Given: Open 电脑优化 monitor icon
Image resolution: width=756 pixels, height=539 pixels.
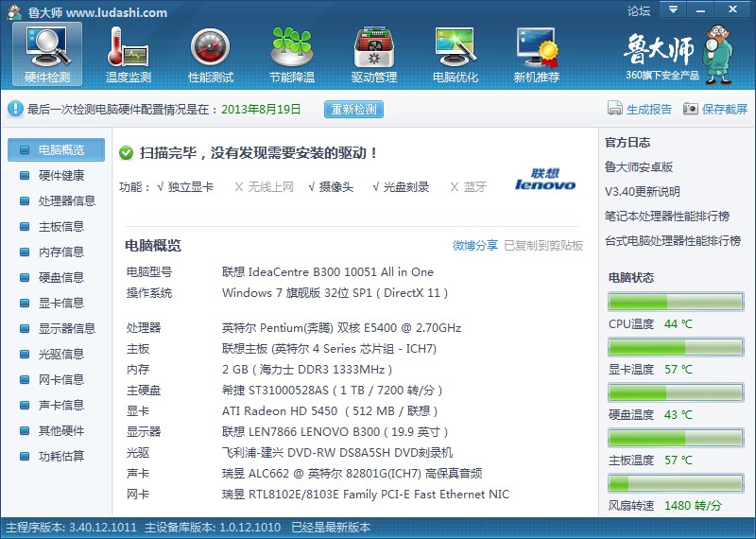Looking at the screenshot, I should [x=455, y=54].
